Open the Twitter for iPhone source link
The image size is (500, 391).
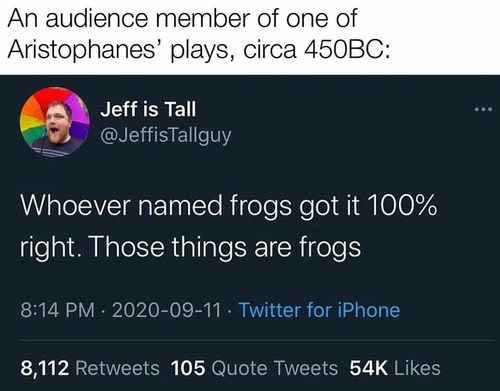[x=319, y=310]
